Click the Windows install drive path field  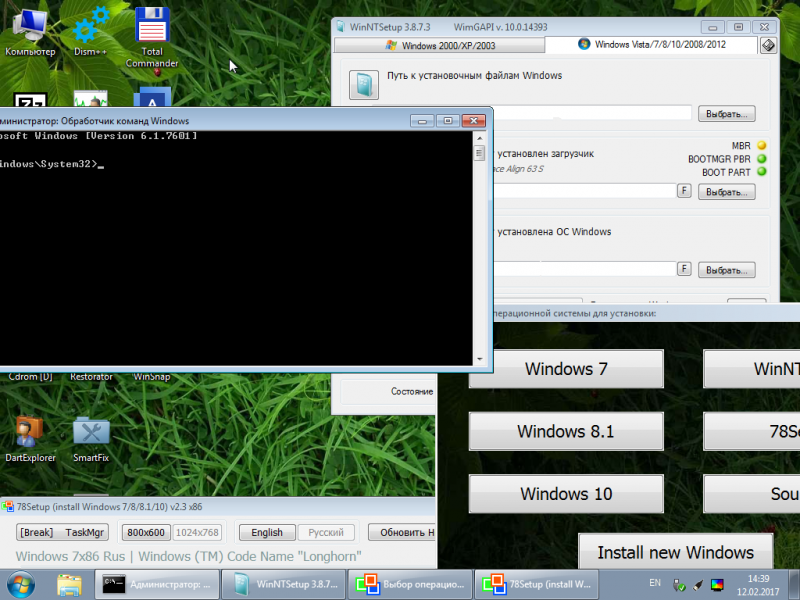point(584,269)
